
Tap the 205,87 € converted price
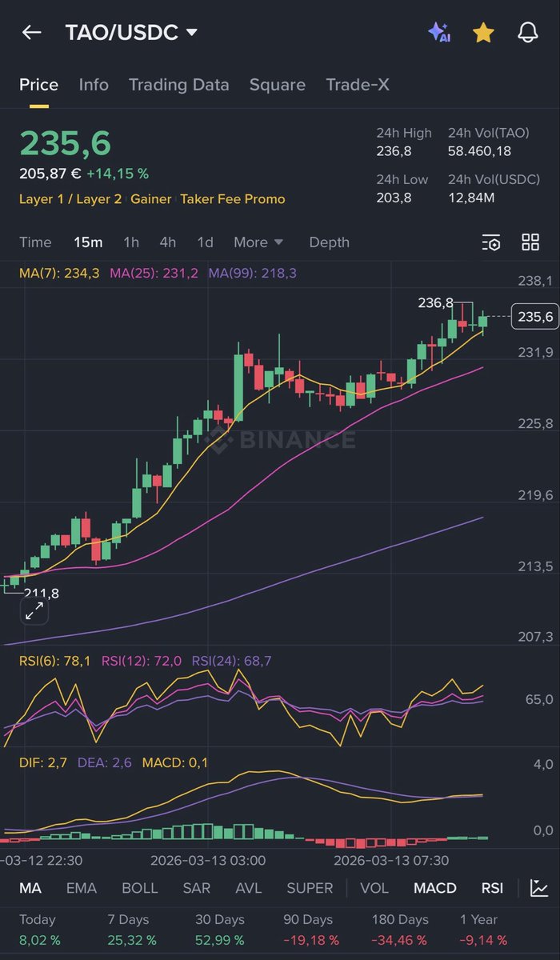click(x=50, y=174)
